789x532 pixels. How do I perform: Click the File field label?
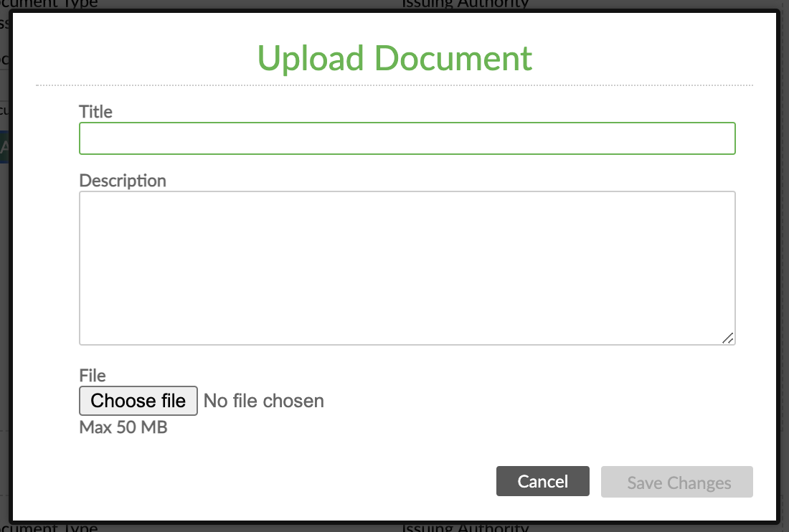pos(93,376)
